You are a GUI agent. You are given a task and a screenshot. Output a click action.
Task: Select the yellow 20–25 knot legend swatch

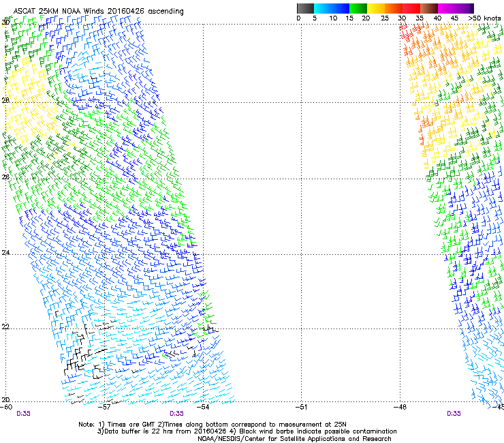click(x=376, y=8)
